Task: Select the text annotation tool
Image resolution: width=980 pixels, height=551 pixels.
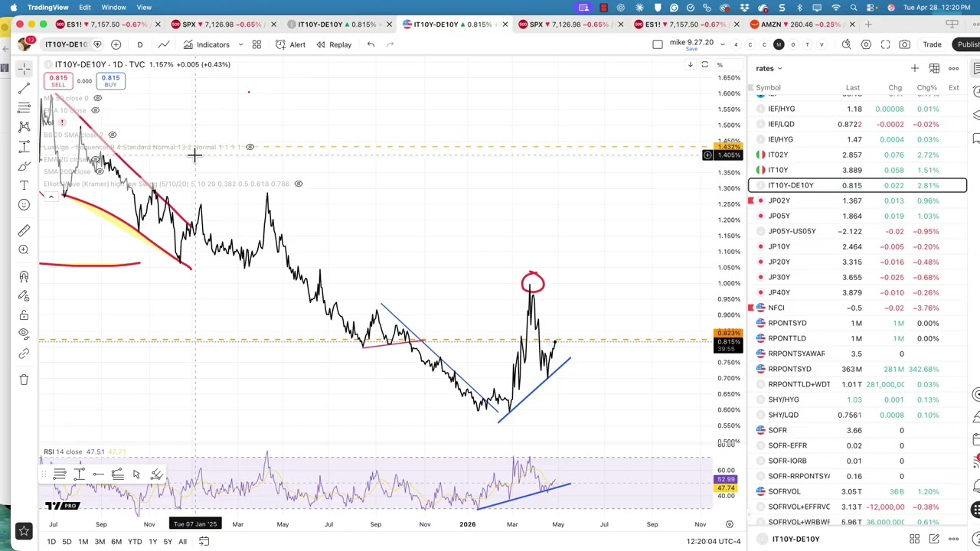Action: point(24,185)
